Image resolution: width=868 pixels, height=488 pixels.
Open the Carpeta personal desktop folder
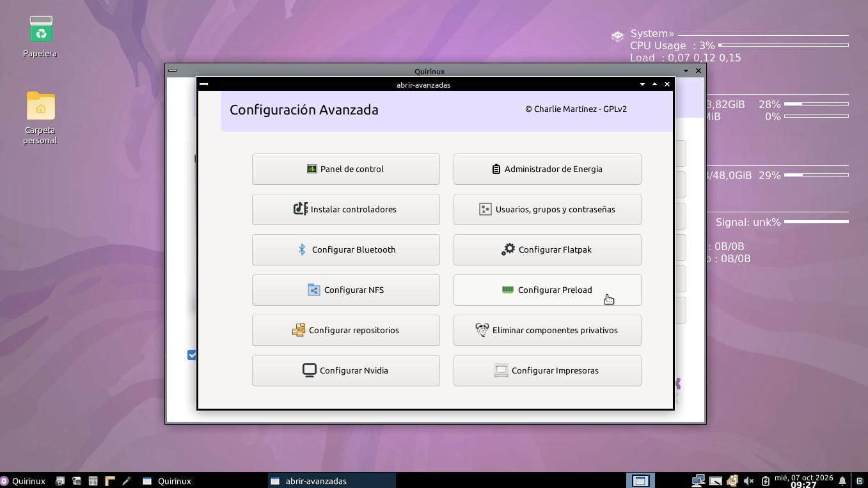pyautogui.click(x=40, y=118)
